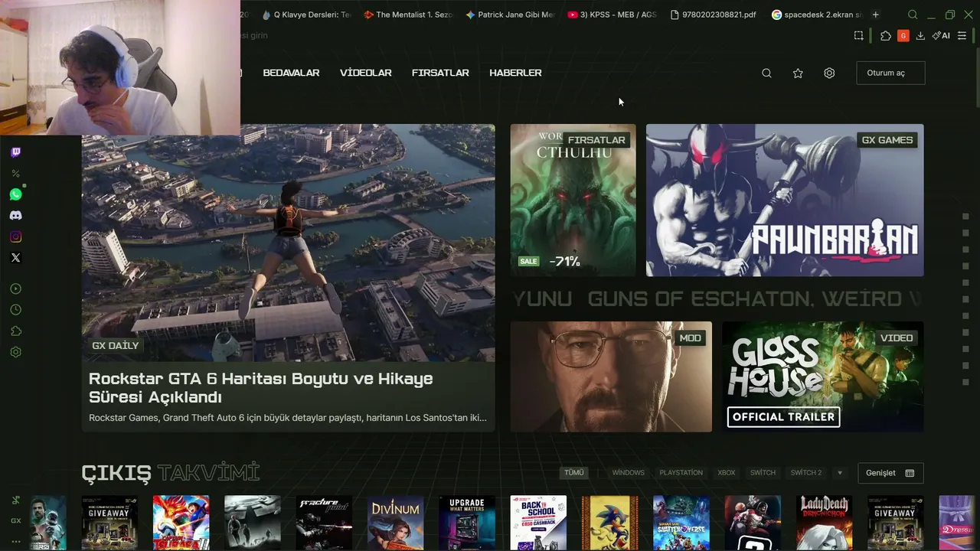
Task: Open the Glass House official trailer video
Action: point(823,377)
